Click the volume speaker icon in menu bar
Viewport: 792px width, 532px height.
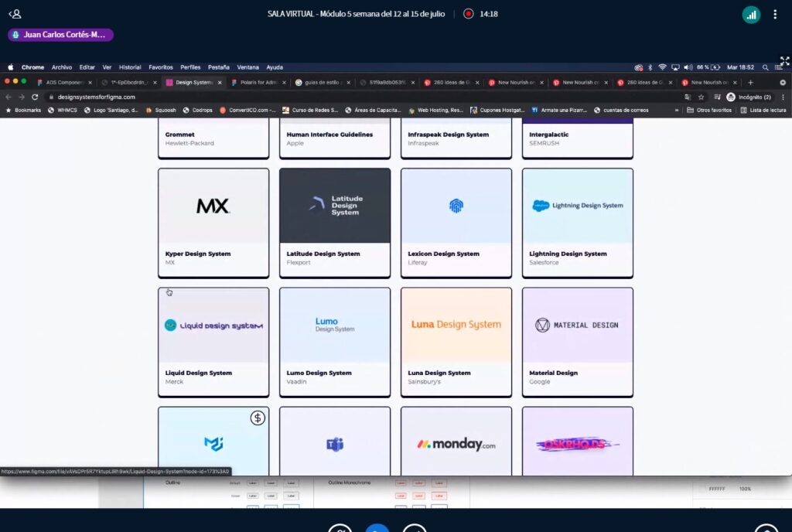coord(688,67)
